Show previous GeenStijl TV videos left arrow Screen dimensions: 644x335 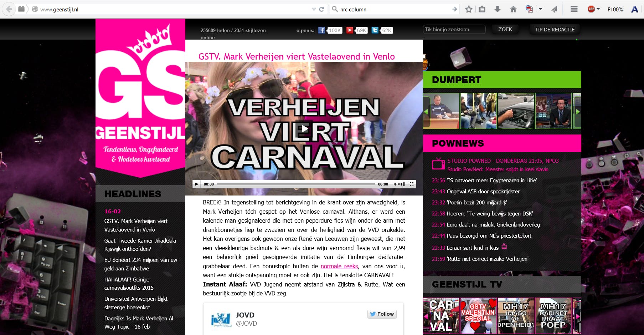(426, 316)
